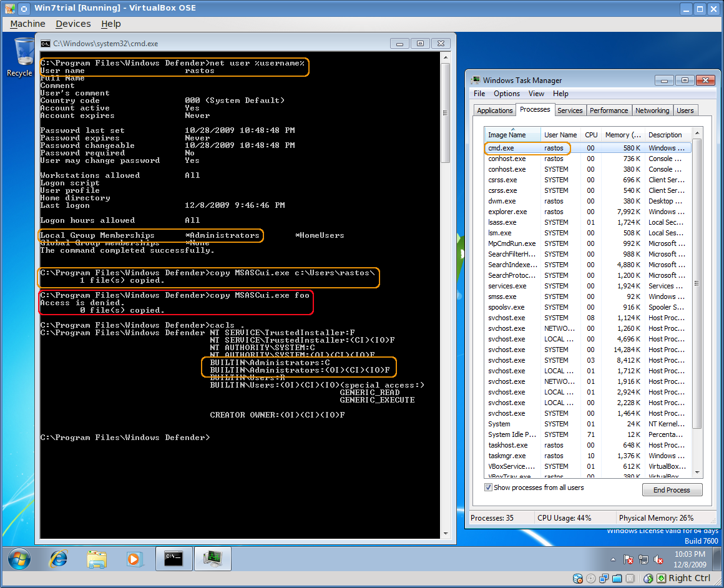Screen dimensions: 724x588
Task: Click the process list scrollbar down arrow
Action: click(697, 472)
